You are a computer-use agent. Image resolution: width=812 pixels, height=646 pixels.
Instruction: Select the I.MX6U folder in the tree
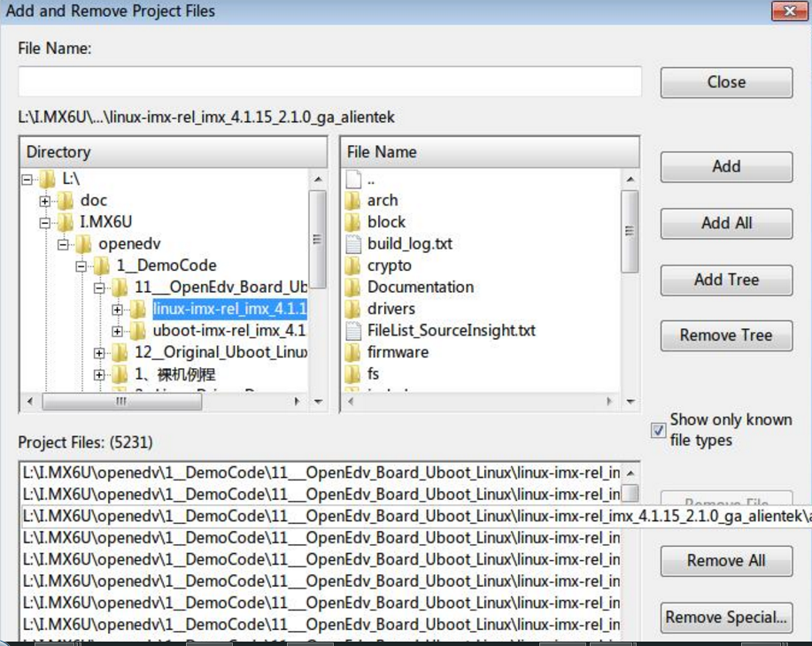106,222
